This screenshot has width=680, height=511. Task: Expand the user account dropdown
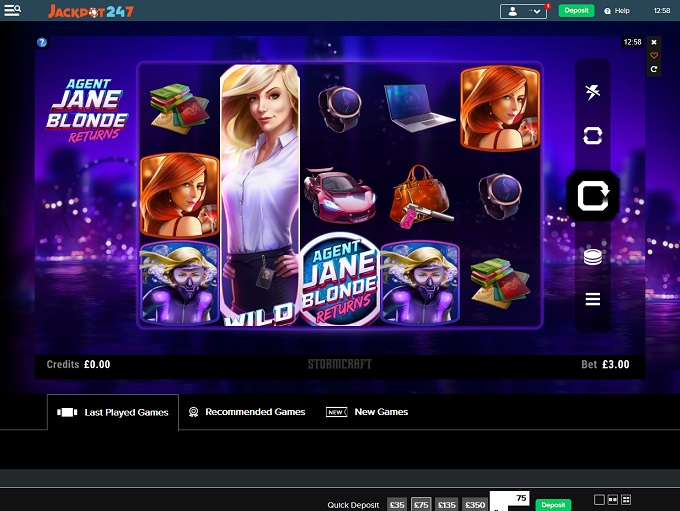coord(523,11)
